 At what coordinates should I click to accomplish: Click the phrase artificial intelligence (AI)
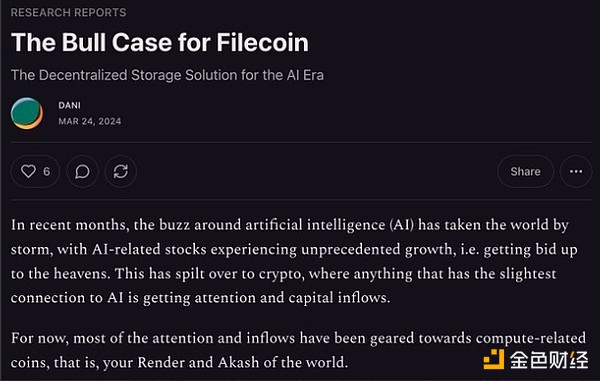tap(329, 225)
